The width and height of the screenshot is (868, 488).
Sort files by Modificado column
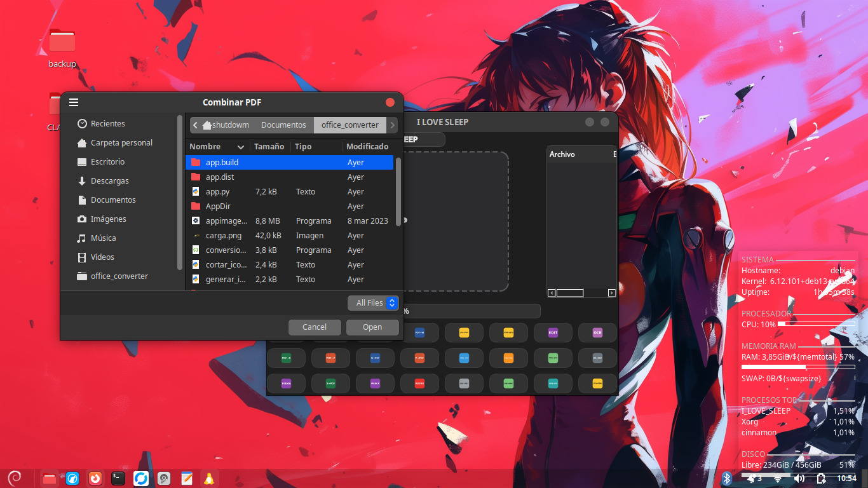[368, 147]
